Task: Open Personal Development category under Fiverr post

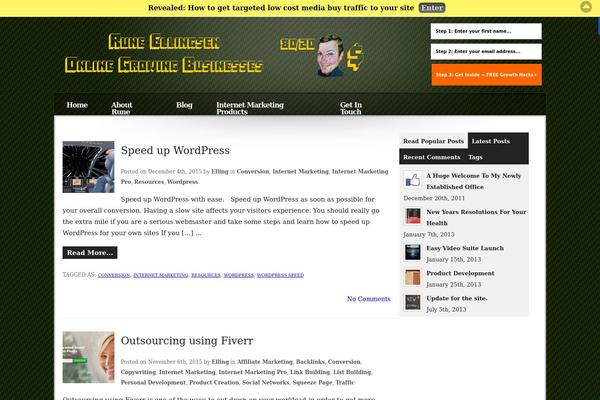Action: (153, 382)
